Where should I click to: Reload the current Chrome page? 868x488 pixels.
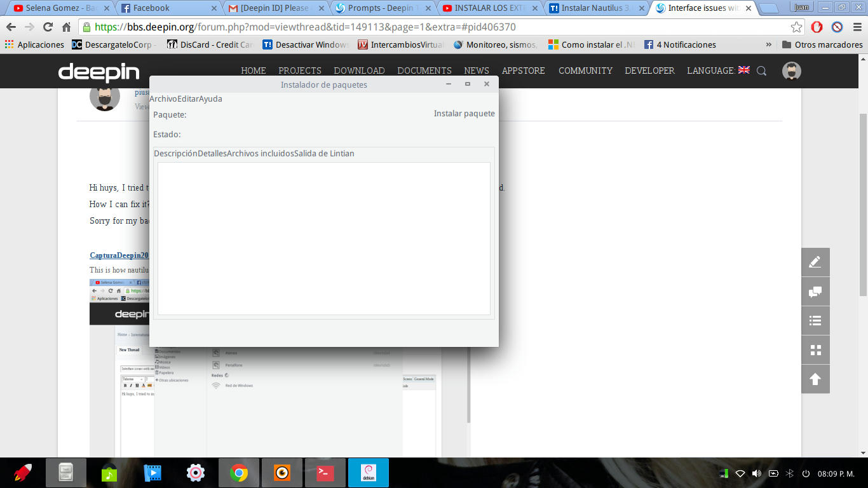click(x=48, y=27)
